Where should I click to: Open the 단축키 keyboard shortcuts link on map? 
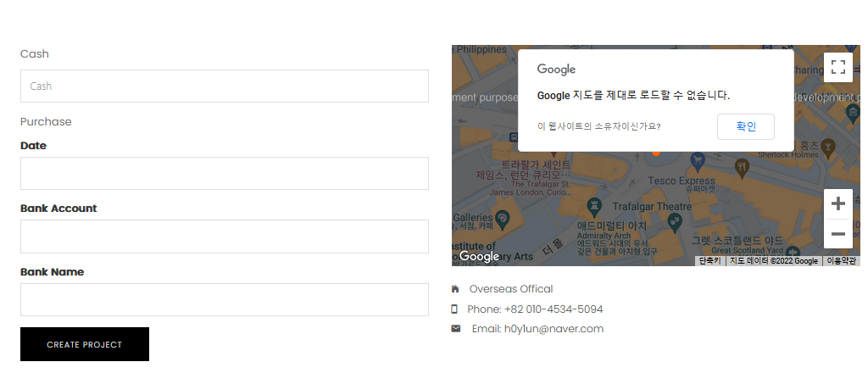(709, 260)
